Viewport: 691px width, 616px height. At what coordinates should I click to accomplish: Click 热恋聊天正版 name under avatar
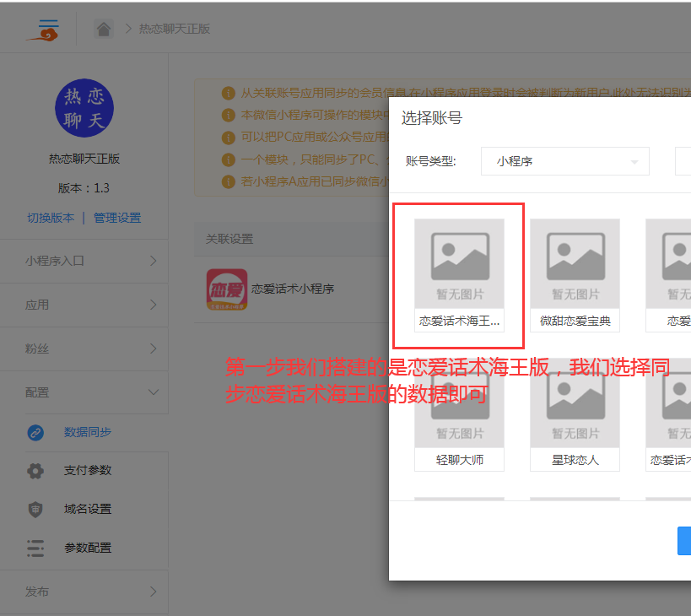[x=84, y=159]
